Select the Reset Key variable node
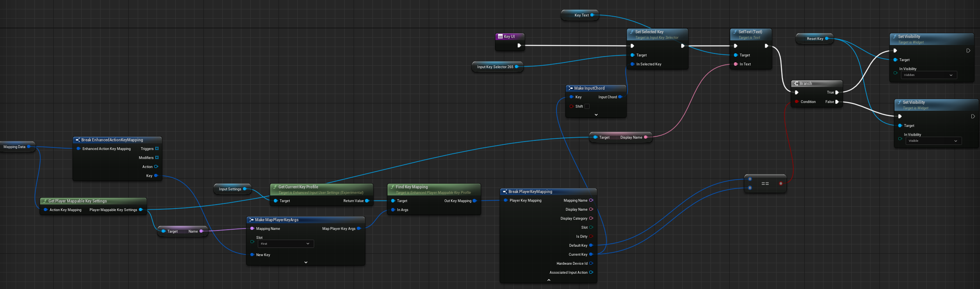Viewport: 980px width, 289px height. [x=815, y=39]
